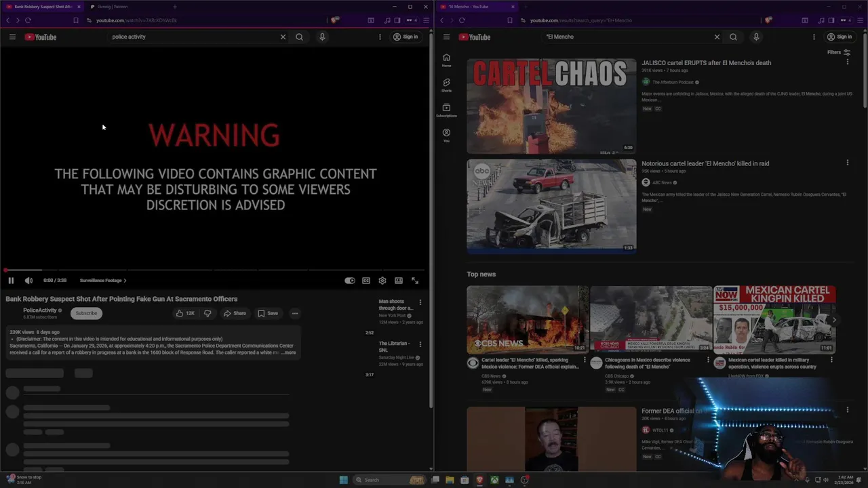Open the You section in the right sidebar
The width and height of the screenshot is (868, 488).
tap(446, 136)
